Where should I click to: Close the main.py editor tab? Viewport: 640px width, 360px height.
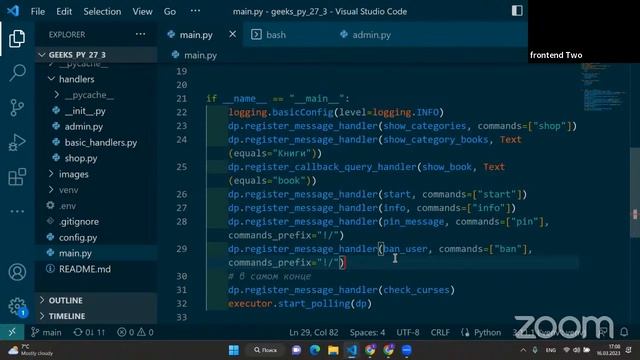click(233, 34)
